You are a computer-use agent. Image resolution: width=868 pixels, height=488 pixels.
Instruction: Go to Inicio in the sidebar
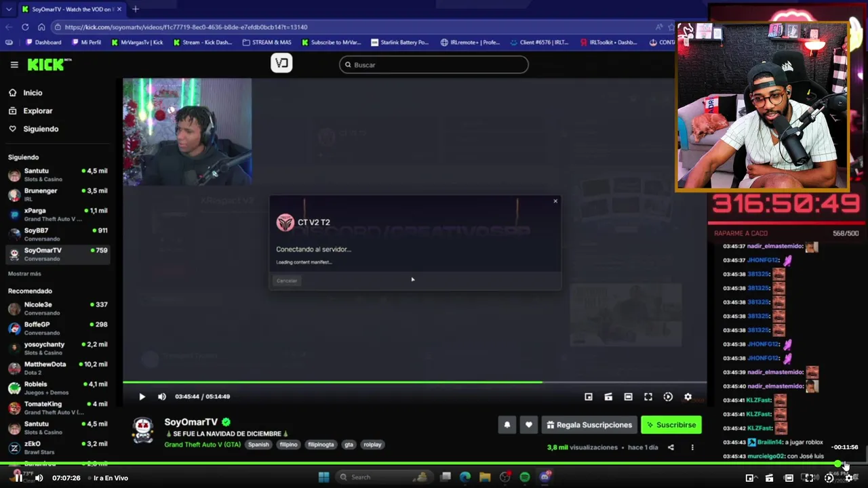tap(33, 93)
